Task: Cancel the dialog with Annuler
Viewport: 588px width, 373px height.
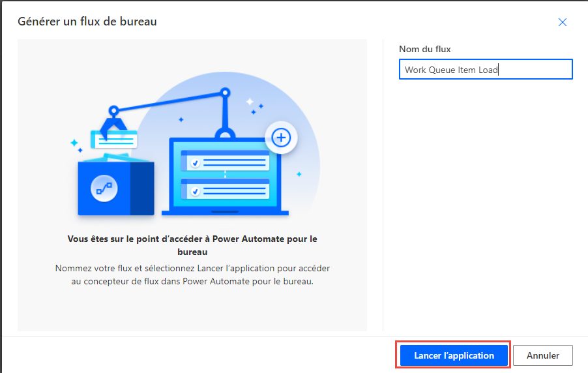Action: click(542, 355)
